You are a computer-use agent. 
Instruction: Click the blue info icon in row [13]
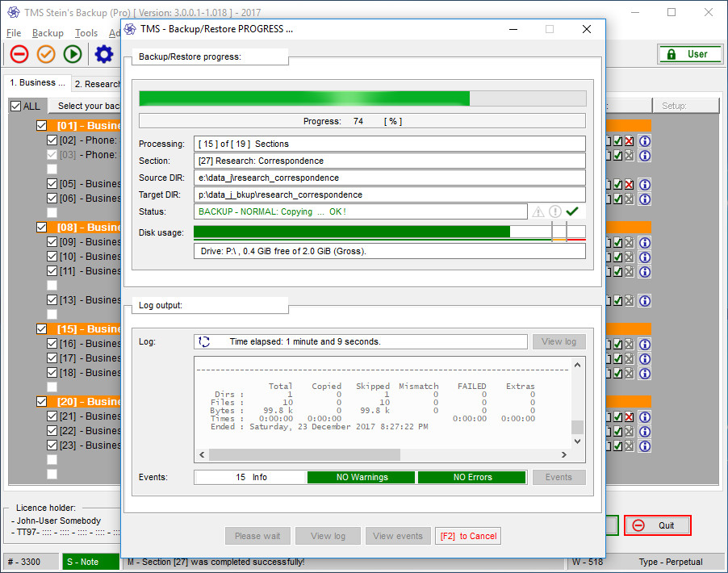pyautogui.click(x=644, y=301)
